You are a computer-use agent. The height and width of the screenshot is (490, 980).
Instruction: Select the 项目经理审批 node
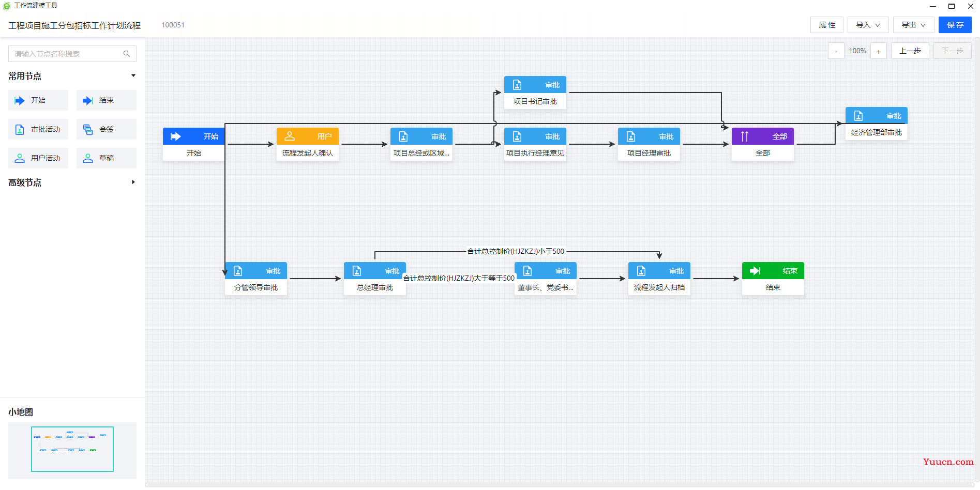(x=649, y=144)
